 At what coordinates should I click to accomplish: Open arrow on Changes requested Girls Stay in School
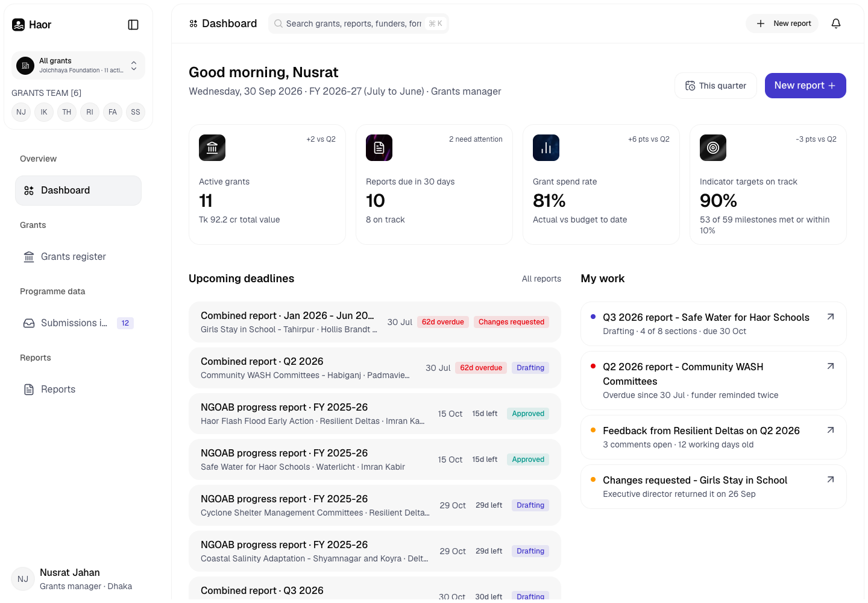pos(831,479)
